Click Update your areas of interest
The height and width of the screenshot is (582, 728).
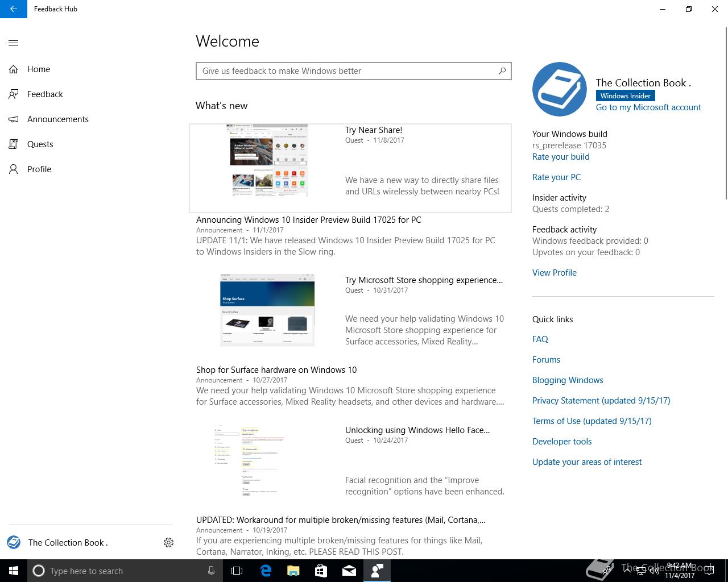coord(587,462)
